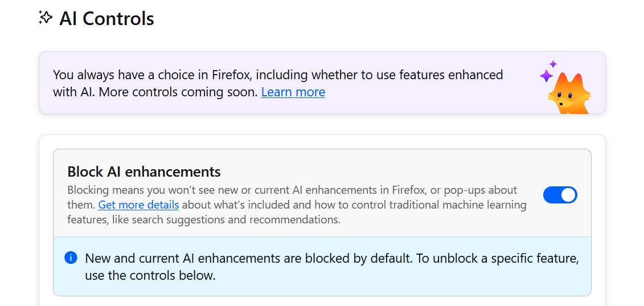The width and height of the screenshot is (644, 306).
Task: Follow the Get more details link
Action: (x=138, y=205)
